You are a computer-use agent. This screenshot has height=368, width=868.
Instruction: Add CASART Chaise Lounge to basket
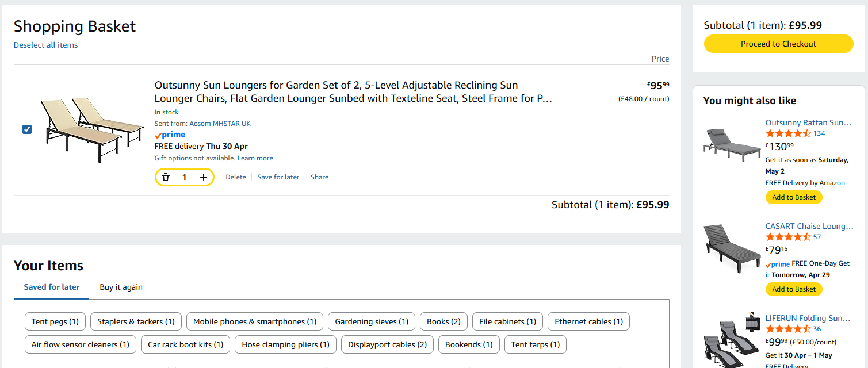point(794,289)
